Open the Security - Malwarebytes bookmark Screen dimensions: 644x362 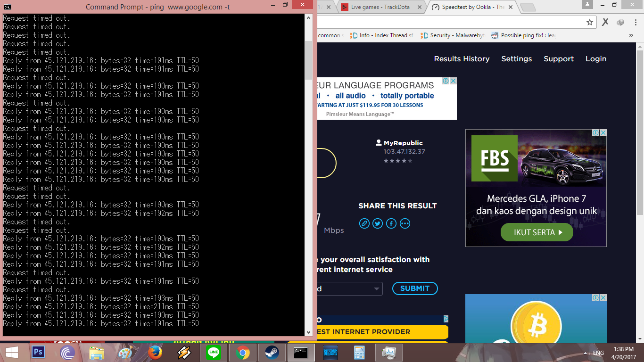coord(453,35)
